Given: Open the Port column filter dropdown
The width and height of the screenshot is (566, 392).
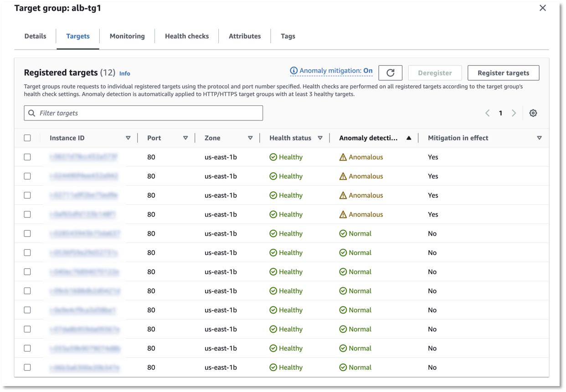Looking at the screenshot, I should [x=186, y=138].
